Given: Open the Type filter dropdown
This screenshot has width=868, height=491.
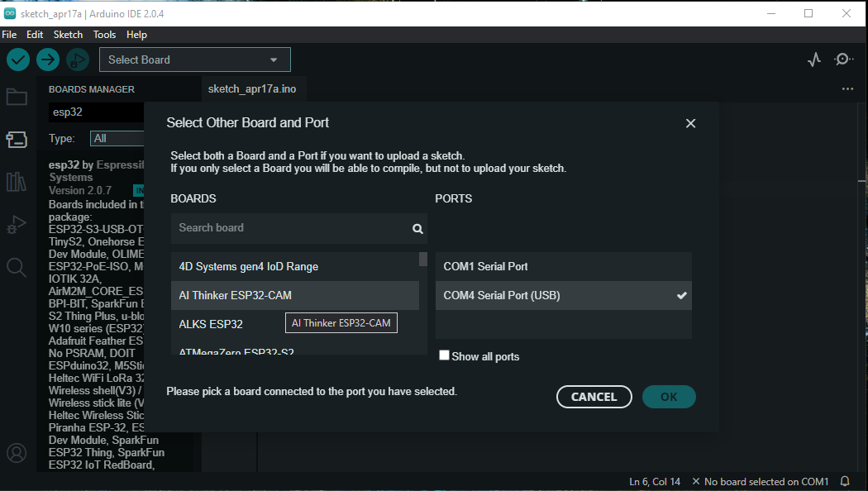Looking at the screenshot, I should 117,138.
